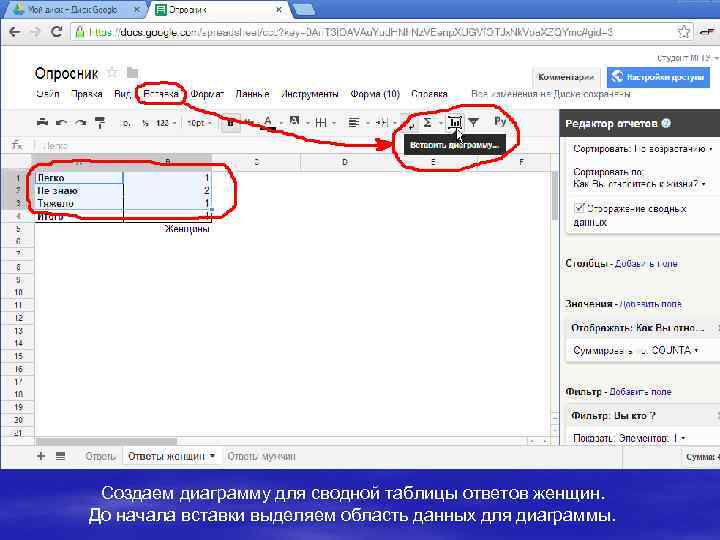
Task: Open the Вставка menu
Action: [x=161, y=94]
